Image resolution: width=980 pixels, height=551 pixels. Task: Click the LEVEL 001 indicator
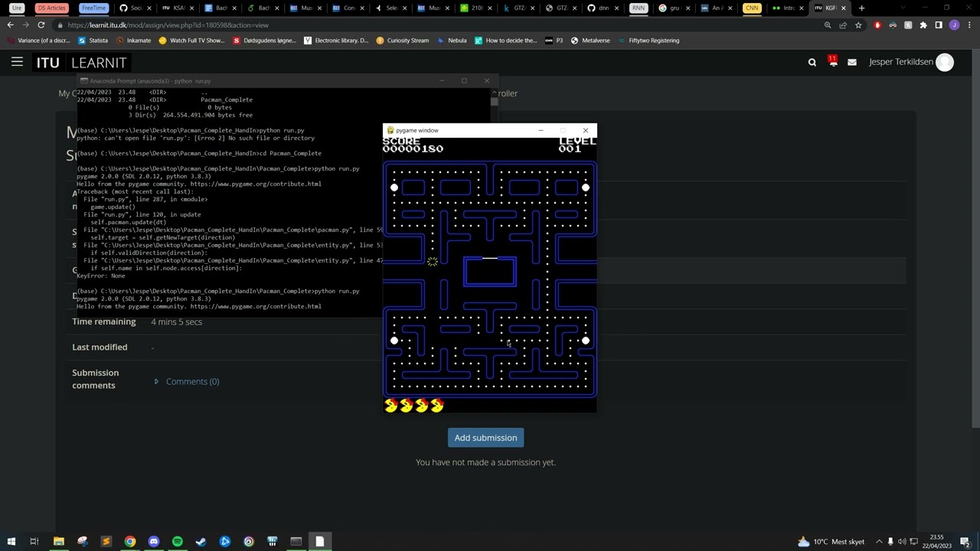pyautogui.click(x=577, y=145)
